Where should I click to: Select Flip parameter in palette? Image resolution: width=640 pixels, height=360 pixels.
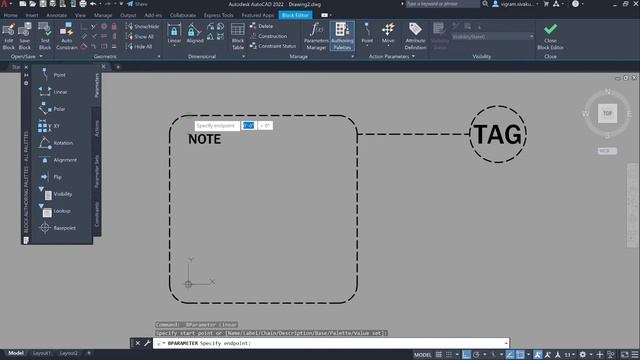tap(51, 177)
